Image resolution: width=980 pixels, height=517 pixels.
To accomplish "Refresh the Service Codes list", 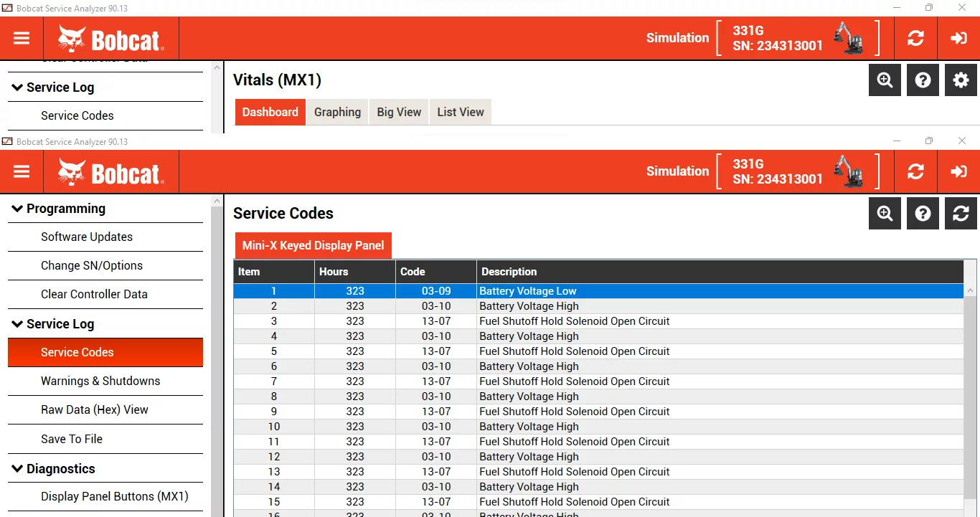I will 961,213.
